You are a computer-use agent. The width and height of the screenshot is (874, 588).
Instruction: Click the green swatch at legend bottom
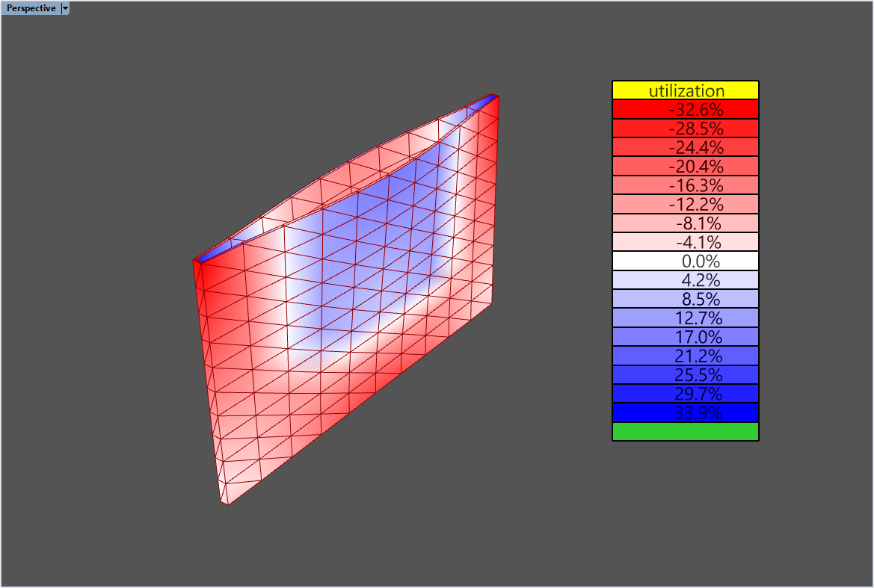pyautogui.click(x=685, y=432)
